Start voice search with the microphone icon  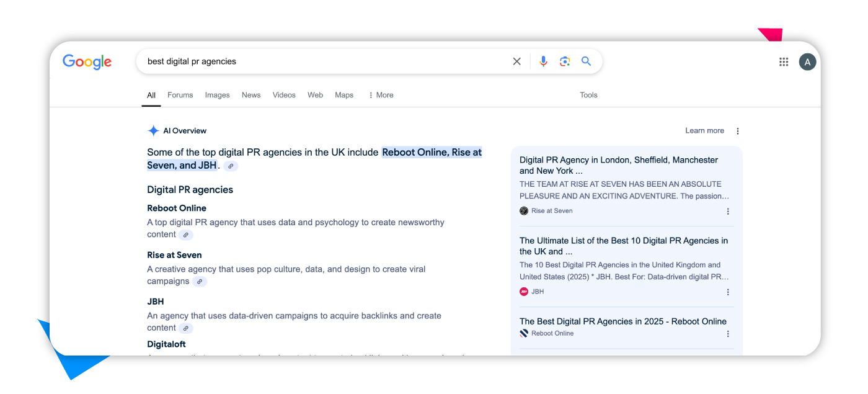pos(543,61)
